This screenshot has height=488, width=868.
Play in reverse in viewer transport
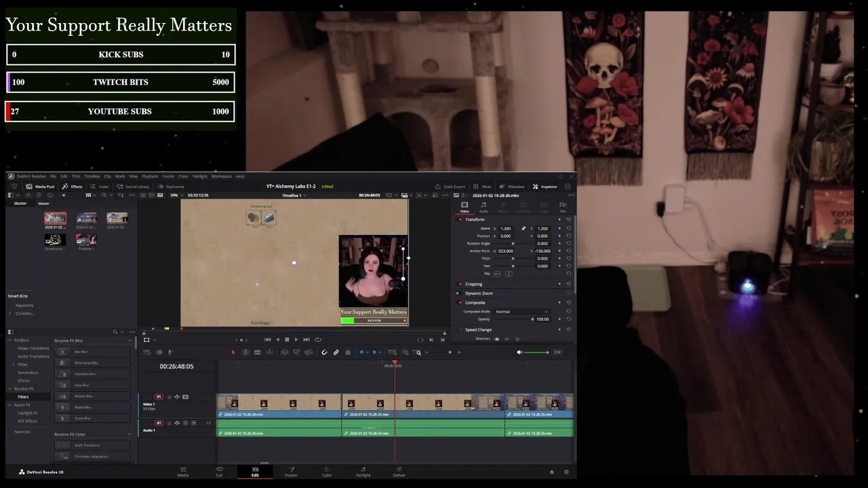277,340
